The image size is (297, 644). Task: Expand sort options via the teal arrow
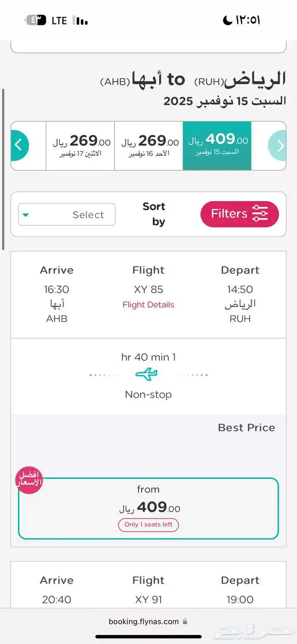26,215
